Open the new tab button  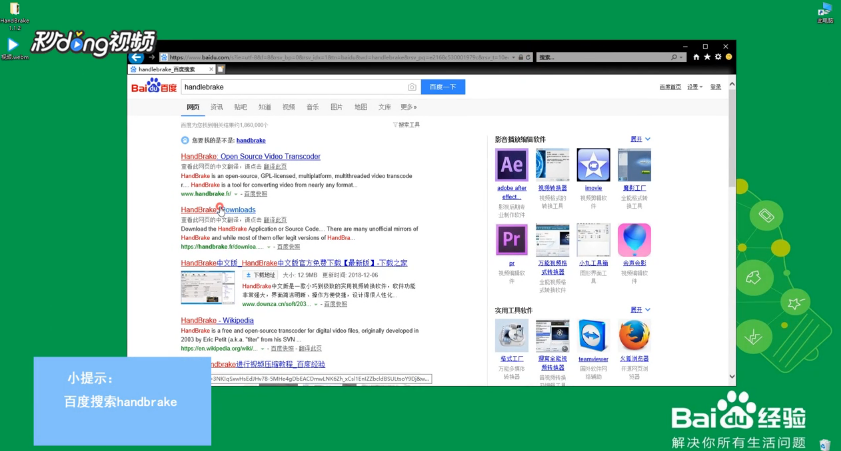pos(220,69)
